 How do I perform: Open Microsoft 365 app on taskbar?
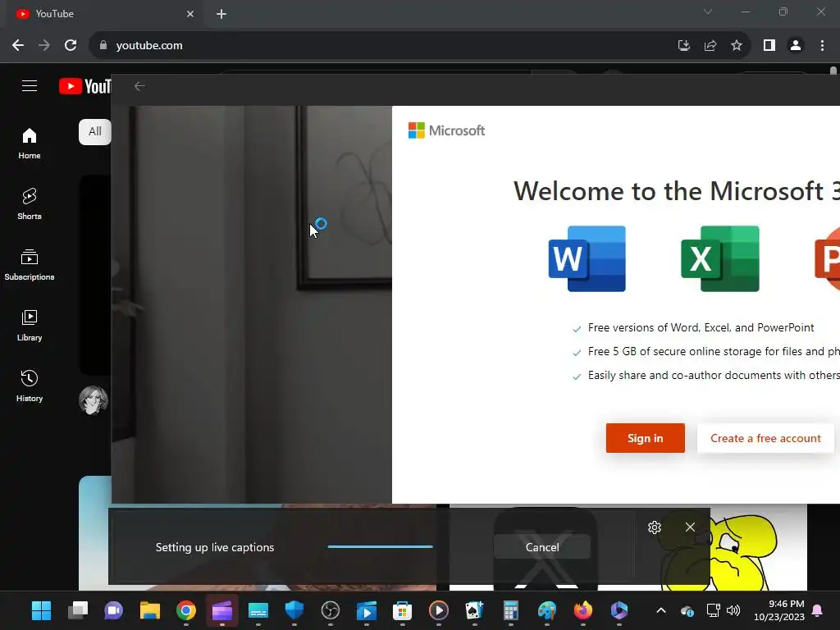tap(619, 610)
